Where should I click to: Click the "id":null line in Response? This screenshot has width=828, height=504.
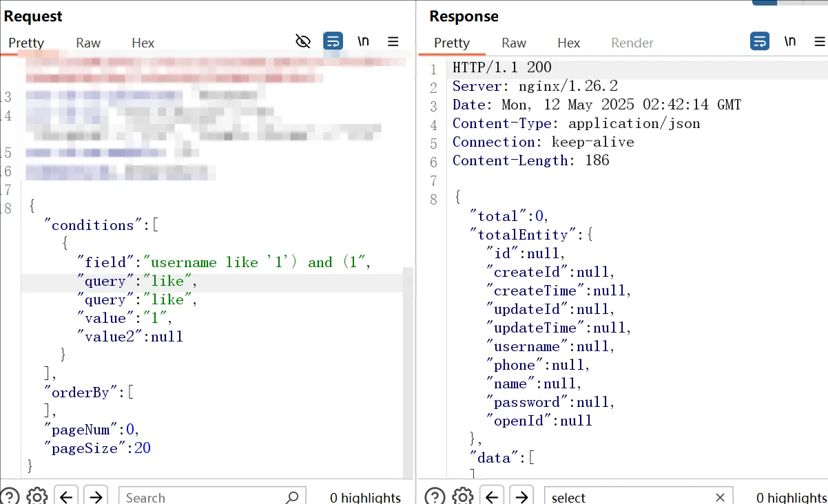point(526,253)
